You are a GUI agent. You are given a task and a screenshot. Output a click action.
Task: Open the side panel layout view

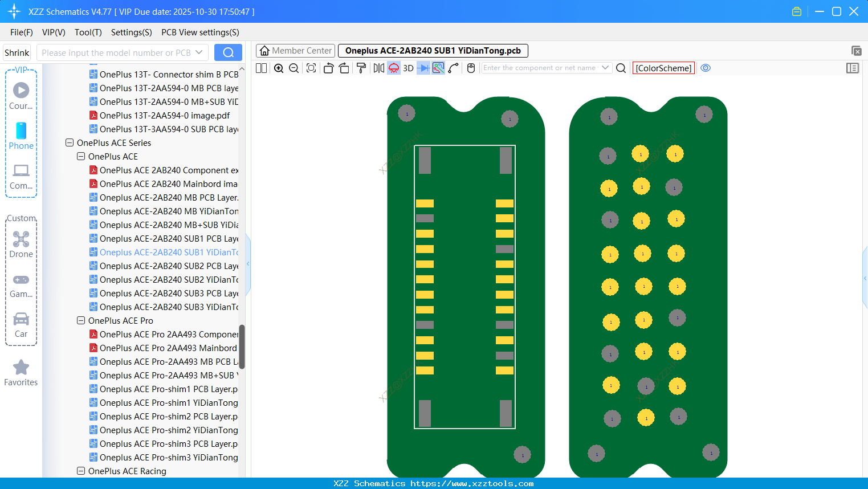(853, 68)
